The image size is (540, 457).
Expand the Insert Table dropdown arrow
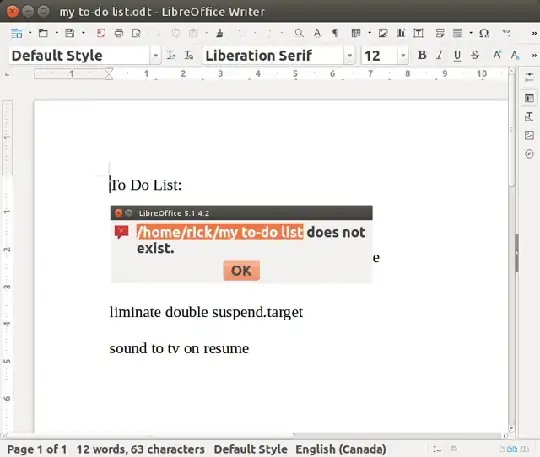(369, 33)
